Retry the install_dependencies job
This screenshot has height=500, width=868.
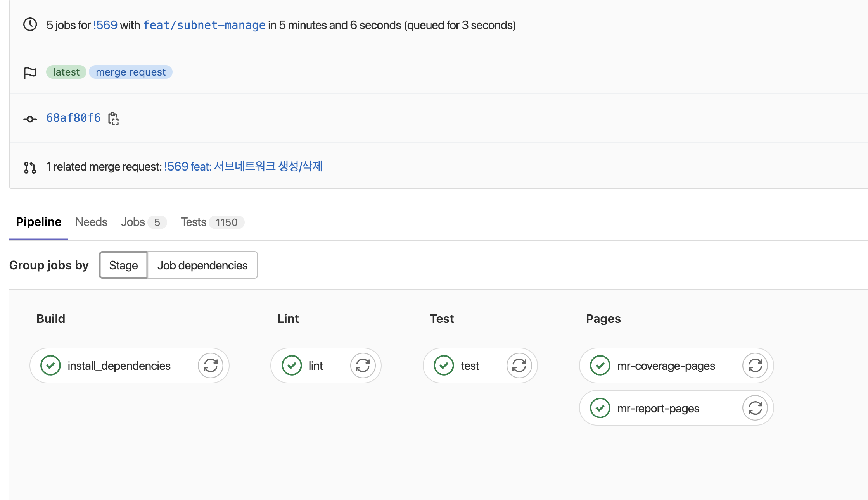click(x=211, y=366)
